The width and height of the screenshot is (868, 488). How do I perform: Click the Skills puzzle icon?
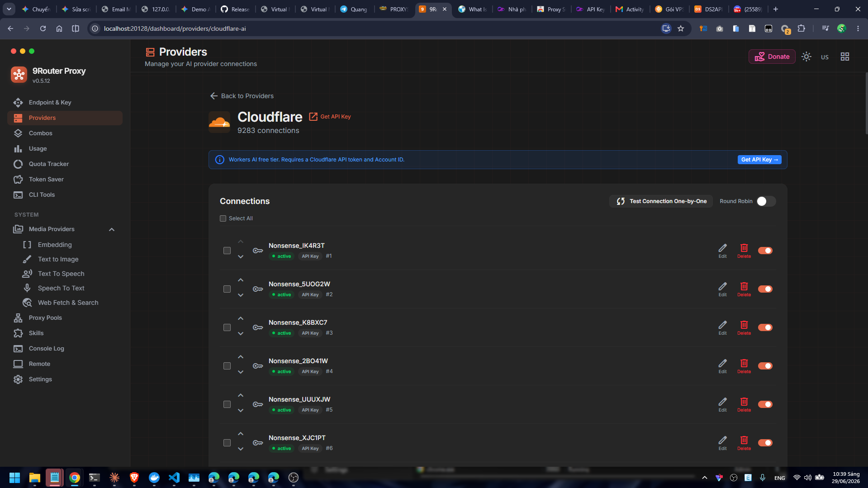(x=18, y=333)
